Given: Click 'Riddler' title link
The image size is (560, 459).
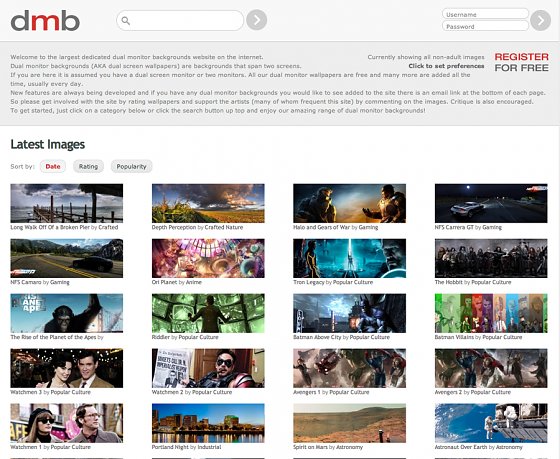Looking at the screenshot, I should [161, 337].
